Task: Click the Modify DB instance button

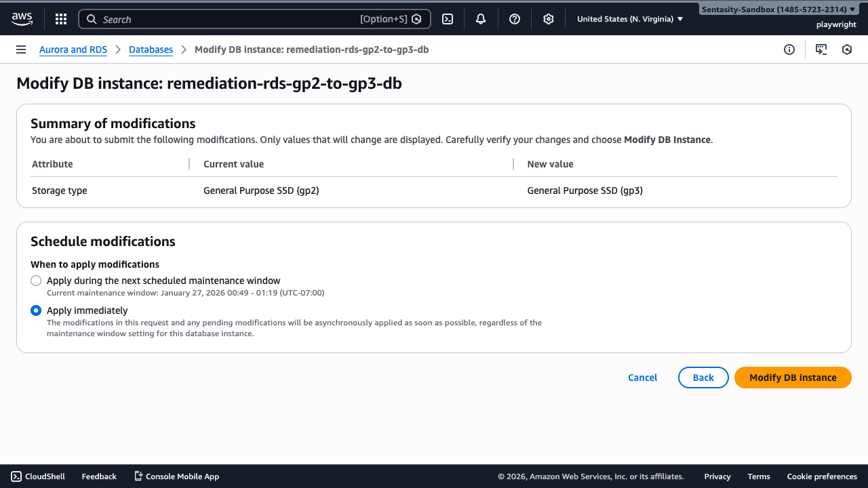Action: pyautogui.click(x=792, y=378)
